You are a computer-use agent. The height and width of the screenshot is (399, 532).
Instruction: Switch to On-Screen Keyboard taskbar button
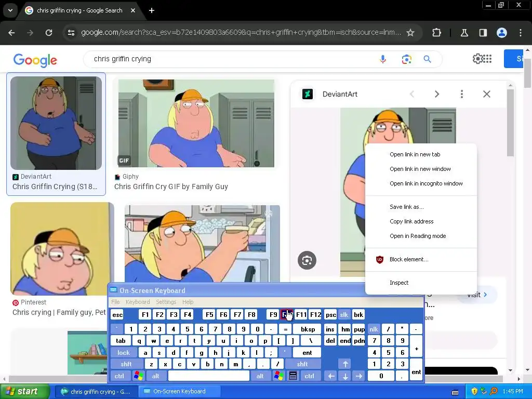pyautogui.click(x=180, y=392)
